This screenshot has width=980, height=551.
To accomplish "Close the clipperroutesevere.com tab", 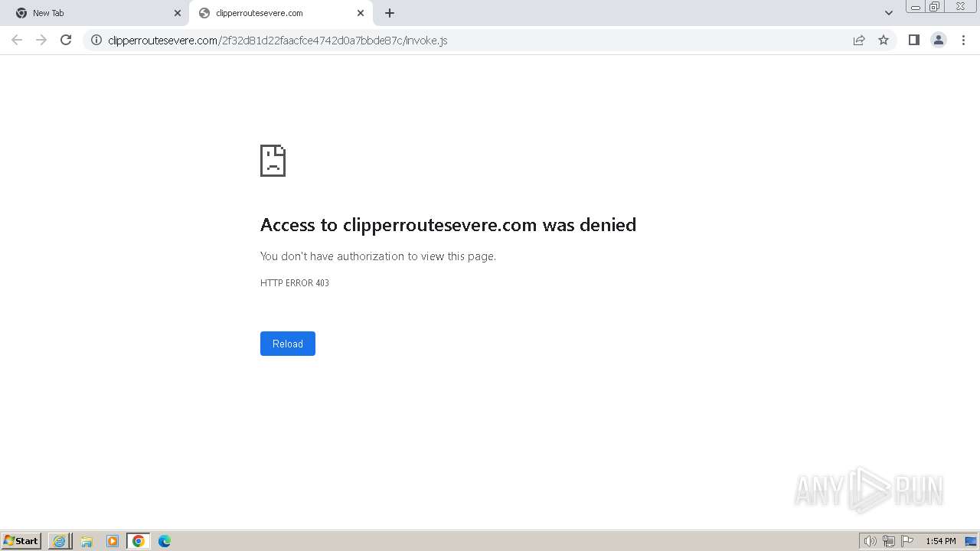I will (361, 13).
